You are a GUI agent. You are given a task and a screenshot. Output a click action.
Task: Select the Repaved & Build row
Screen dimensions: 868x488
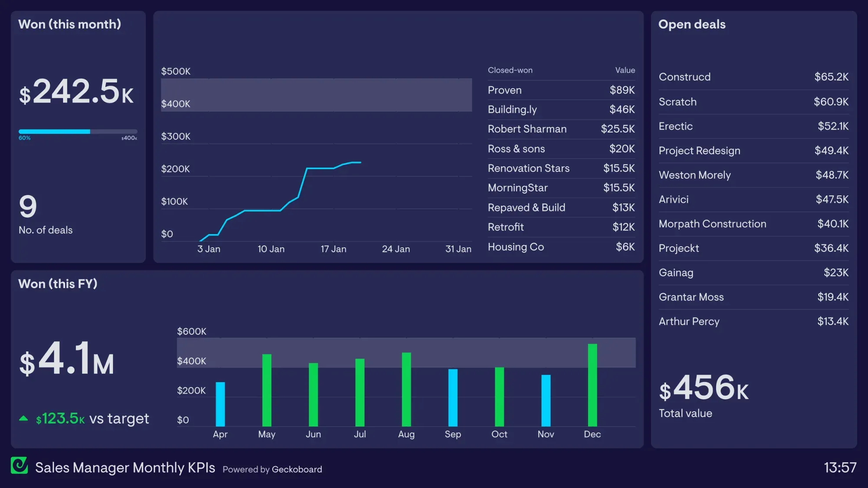pos(561,207)
